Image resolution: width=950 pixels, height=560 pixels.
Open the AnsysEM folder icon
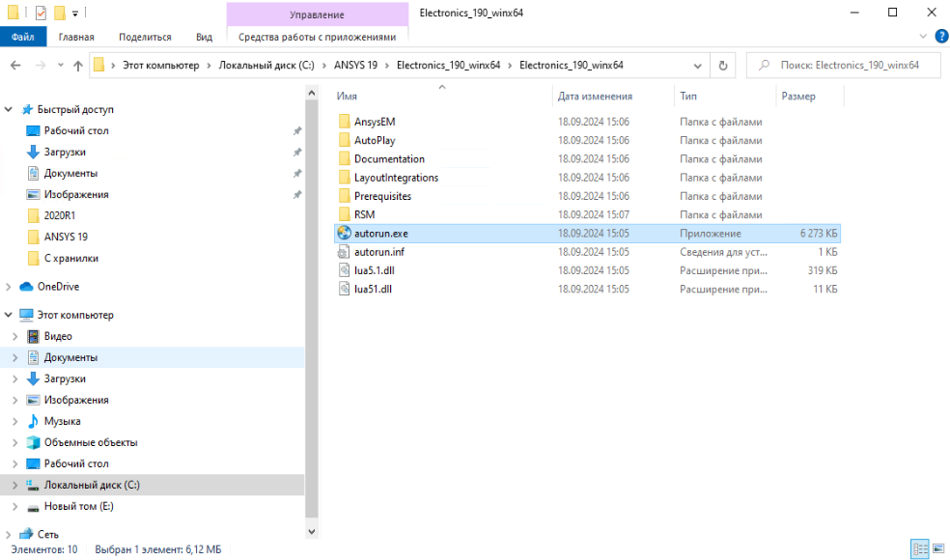344,122
